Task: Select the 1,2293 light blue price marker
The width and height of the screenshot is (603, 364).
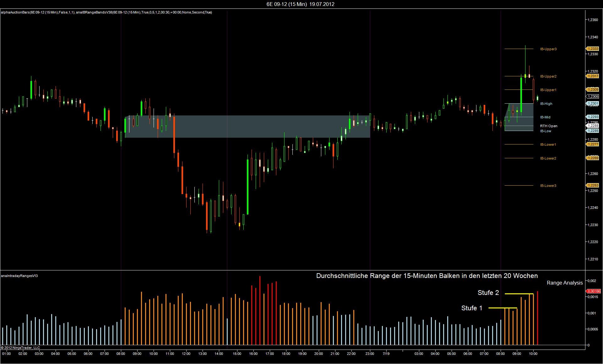Action: click(593, 117)
